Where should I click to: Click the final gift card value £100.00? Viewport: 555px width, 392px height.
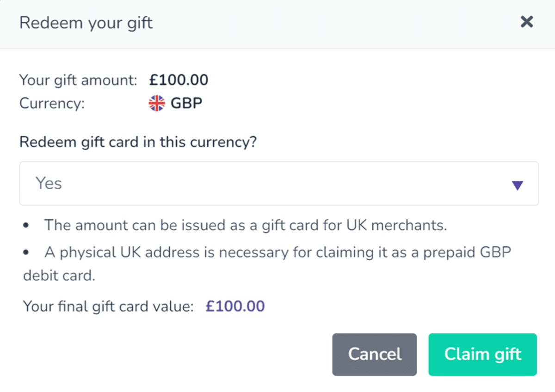click(235, 306)
